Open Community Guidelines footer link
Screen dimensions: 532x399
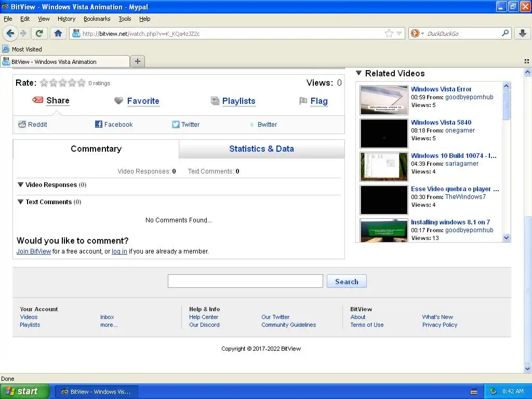tap(288, 325)
